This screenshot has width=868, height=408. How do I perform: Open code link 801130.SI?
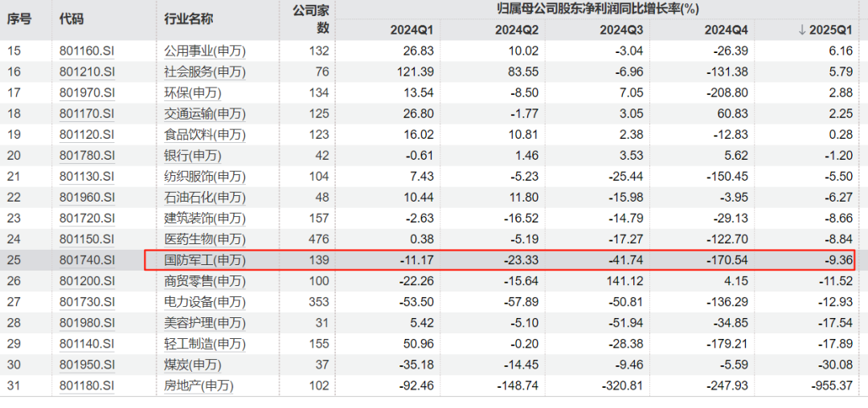pos(87,177)
